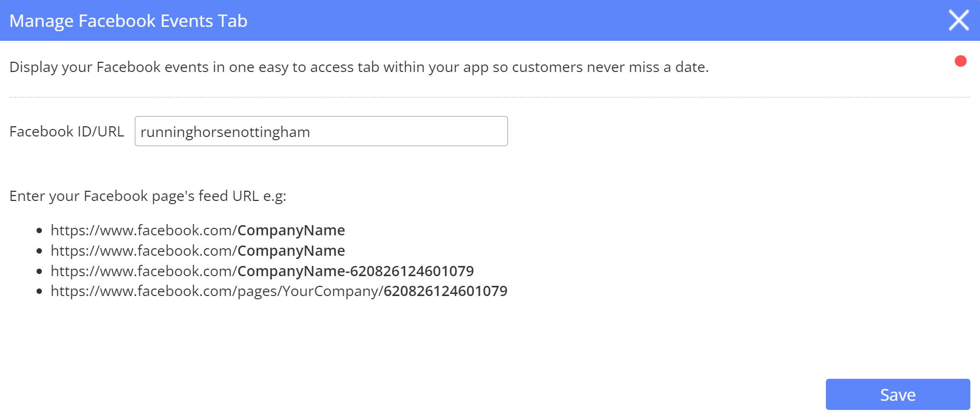
Task: Click bullet point before the pages/YourCompany URL
Action: (39, 292)
